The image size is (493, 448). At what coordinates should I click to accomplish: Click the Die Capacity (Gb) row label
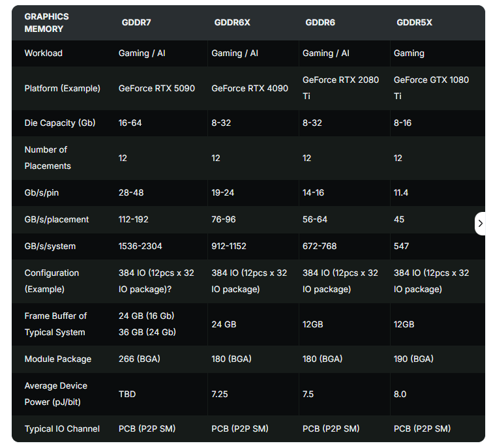click(x=60, y=123)
